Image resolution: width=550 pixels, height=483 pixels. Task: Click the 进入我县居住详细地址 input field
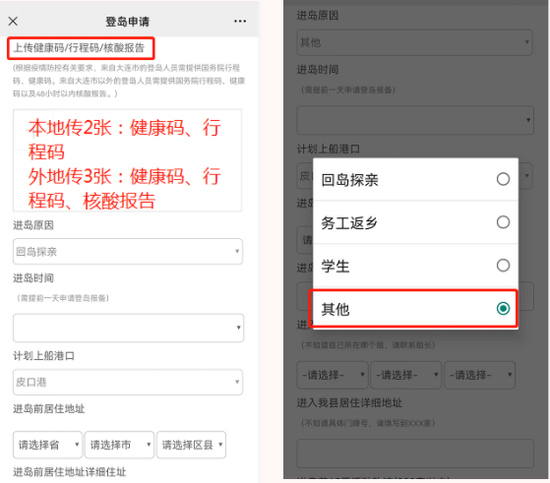[x=415, y=453]
